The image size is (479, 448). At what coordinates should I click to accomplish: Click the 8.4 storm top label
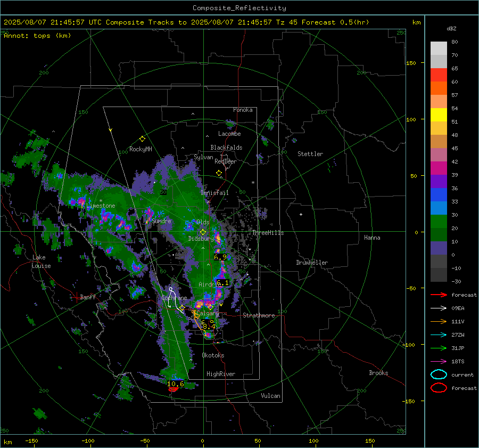(x=209, y=327)
